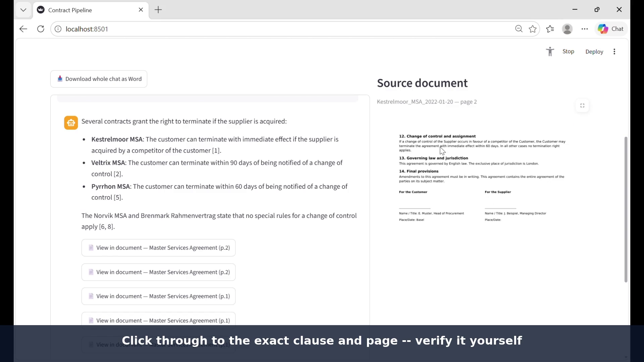
Task: Click the Deploy button
Action: click(594, 52)
